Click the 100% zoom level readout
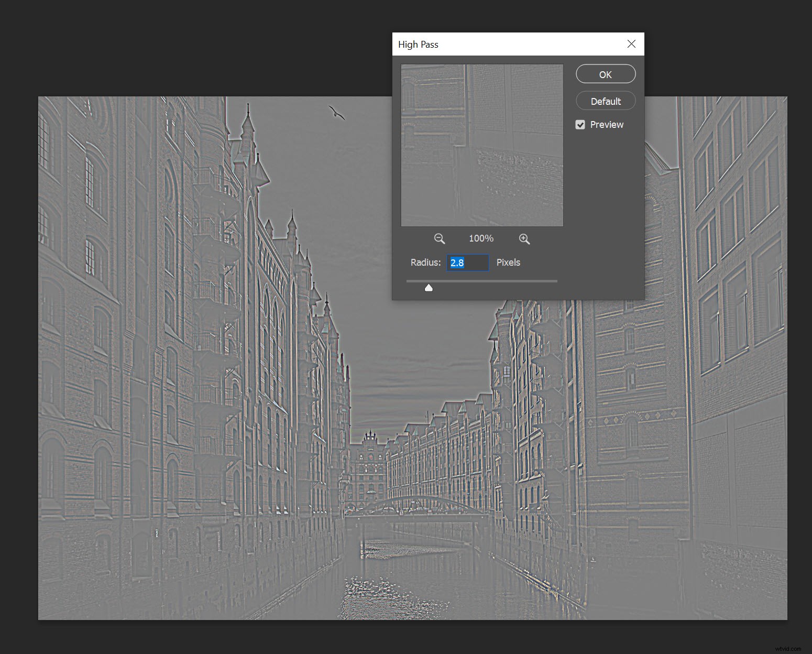 click(481, 238)
